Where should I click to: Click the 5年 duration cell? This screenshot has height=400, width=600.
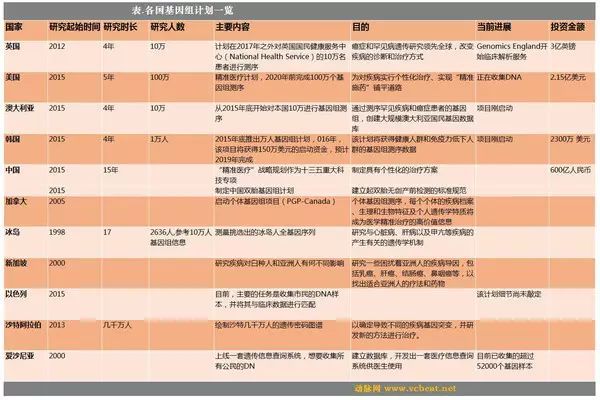(x=109, y=77)
